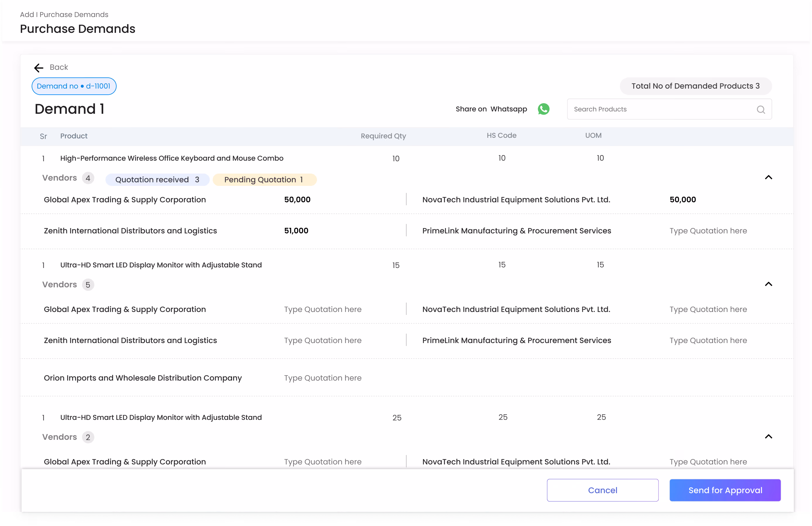Click the WhatsApp share icon
812x526 pixels.
(x=543, y=109)
